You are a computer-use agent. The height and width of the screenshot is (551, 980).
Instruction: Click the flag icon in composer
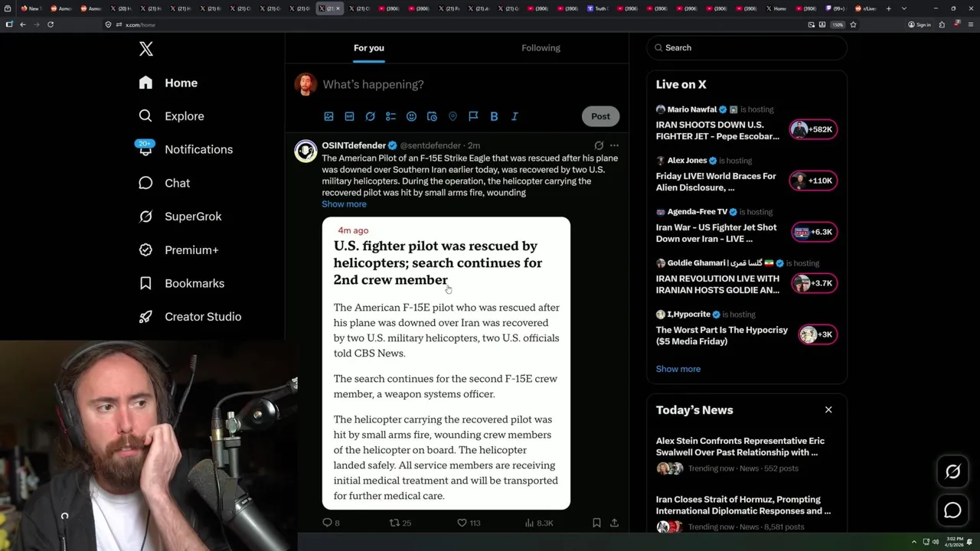click(x=473, y=116)
